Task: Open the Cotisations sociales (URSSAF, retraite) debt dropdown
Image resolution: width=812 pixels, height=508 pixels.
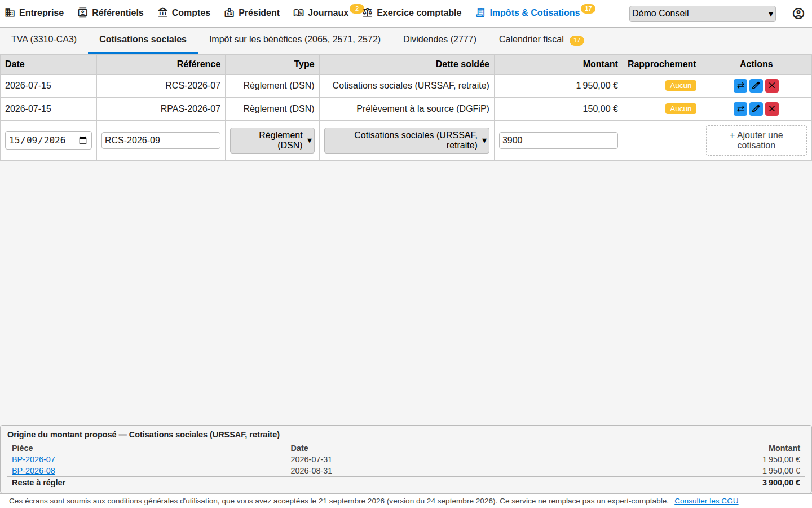Action: click(407, 141)
